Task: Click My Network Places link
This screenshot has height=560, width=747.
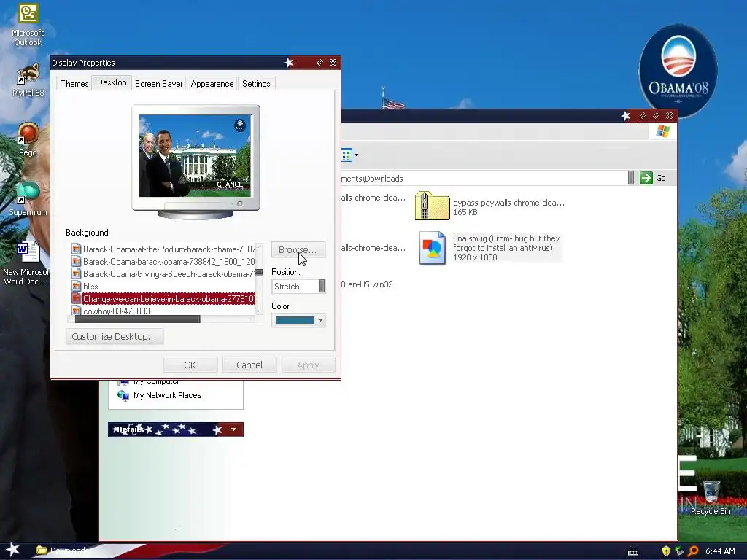Action: click(x=167, y=395)
